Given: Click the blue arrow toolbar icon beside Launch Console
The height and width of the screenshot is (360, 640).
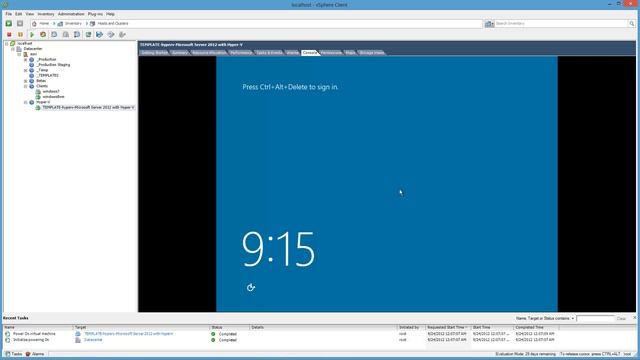Looking at the screenshot, I should [x=99, y=35].
